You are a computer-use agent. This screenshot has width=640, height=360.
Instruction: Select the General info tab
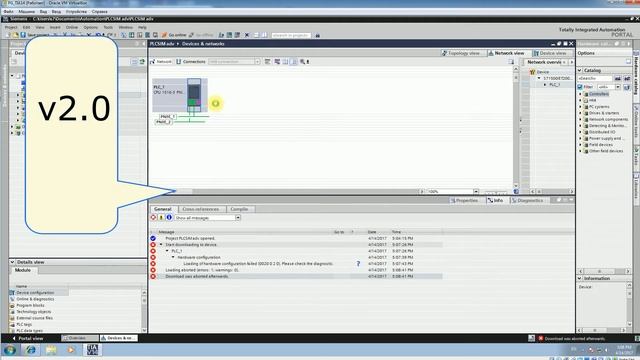[163, 209]
